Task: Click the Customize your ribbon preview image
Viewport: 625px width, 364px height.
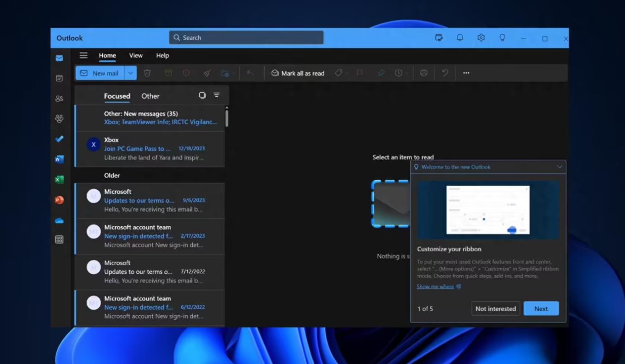Action: [488, 210]
